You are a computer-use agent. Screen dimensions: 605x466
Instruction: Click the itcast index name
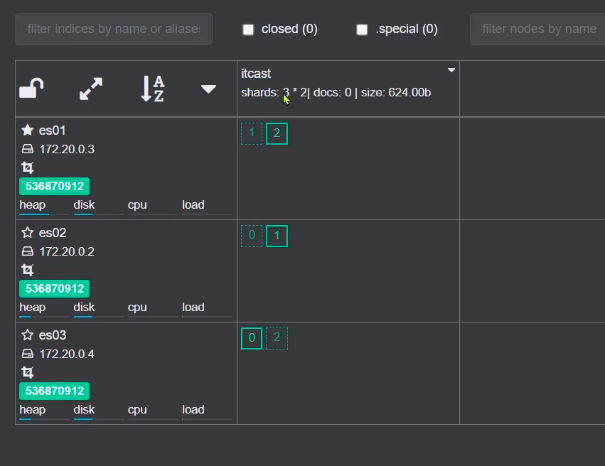256,73
